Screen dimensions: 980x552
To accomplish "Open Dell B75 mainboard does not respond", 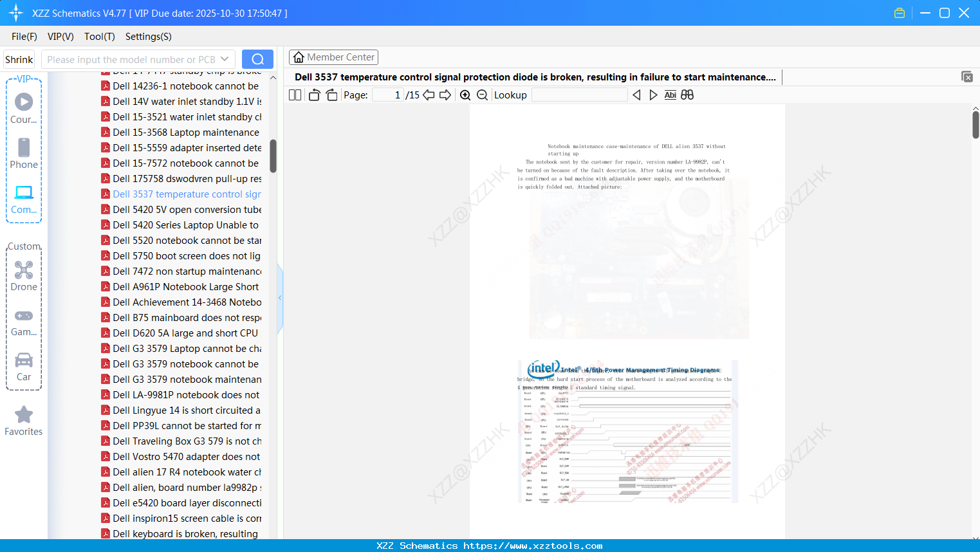I will (x=187, y=317).
